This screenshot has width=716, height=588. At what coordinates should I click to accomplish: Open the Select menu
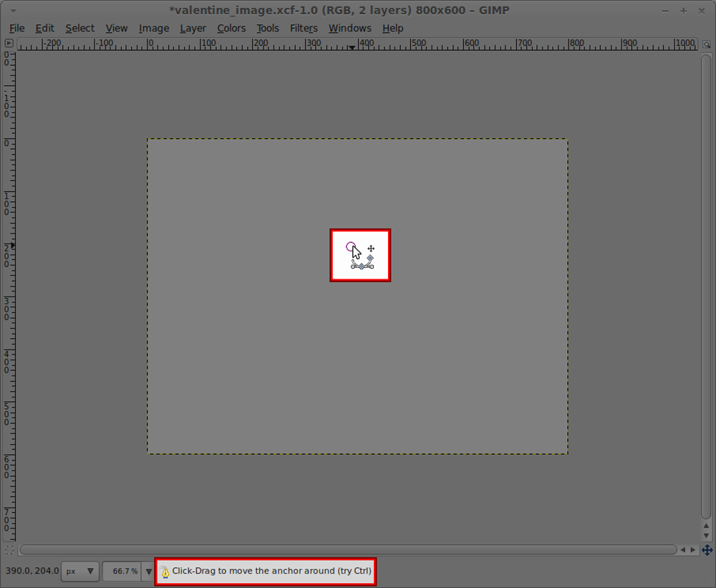79,28
